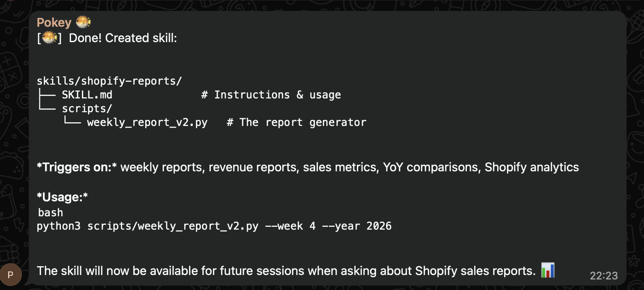Click the skills/shopify-reports/ folder path
Screen dimensions: 644x290
pos(109,81)
